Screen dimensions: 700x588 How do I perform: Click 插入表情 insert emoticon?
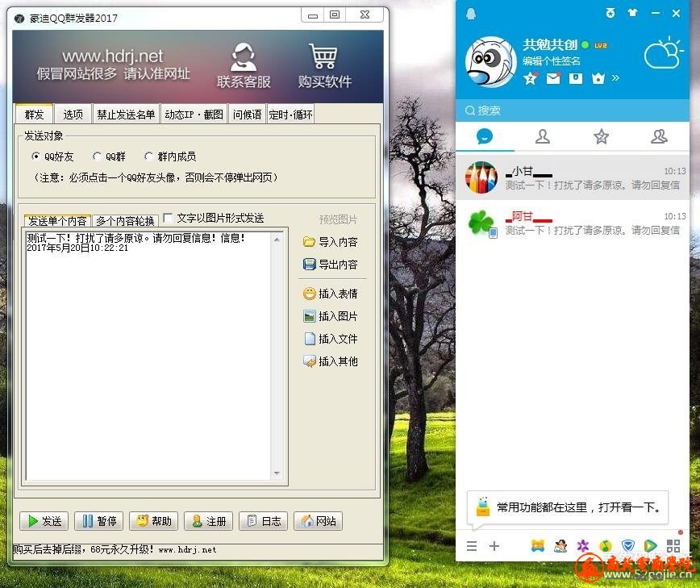(x=331, y=294)
